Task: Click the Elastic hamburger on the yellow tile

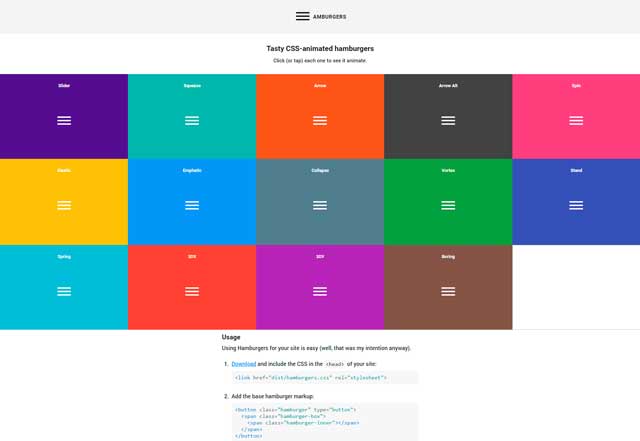Action: point(64,205)
